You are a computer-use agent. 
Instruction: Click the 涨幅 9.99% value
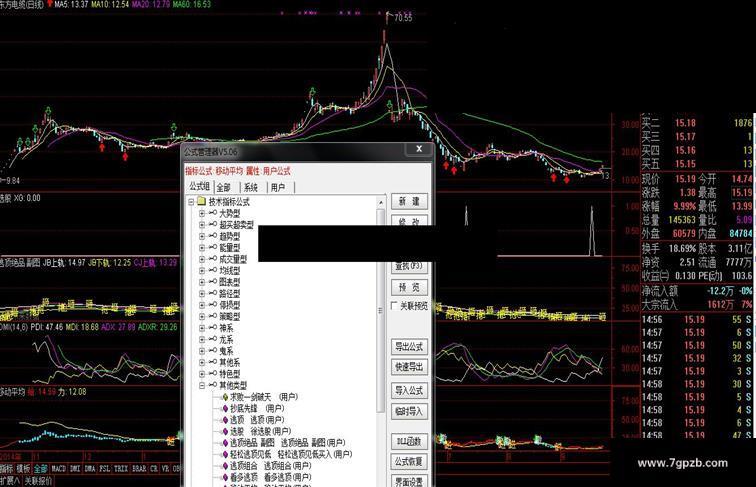click(685, 206)
